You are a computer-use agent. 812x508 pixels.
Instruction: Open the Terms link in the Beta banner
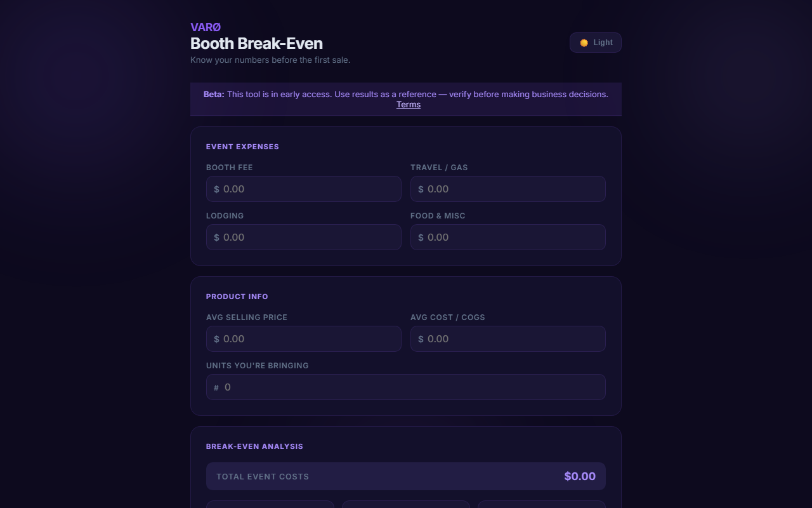(x=409, y=105)
